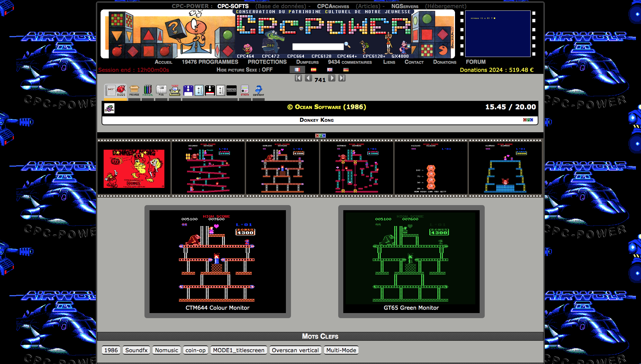The width and height of the screenshot is (641, 364).
Task: Open the 9434 Commentaires menu
Action: 350,62
